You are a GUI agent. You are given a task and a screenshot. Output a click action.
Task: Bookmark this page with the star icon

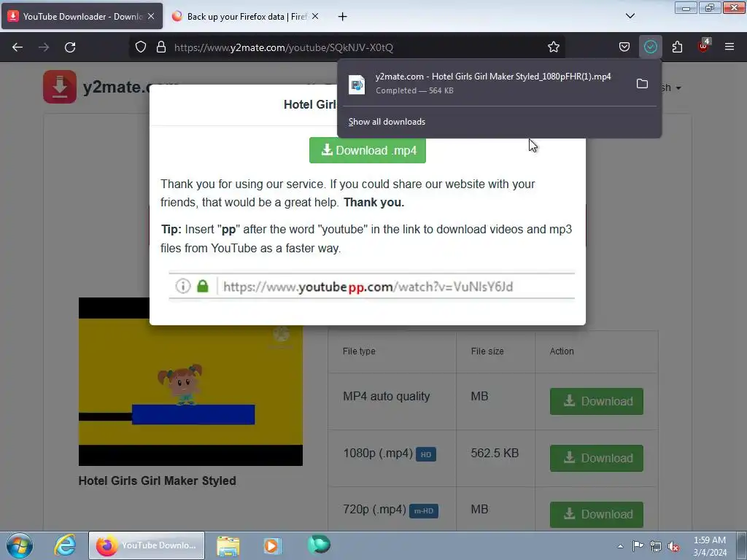[x=553, y=47]
